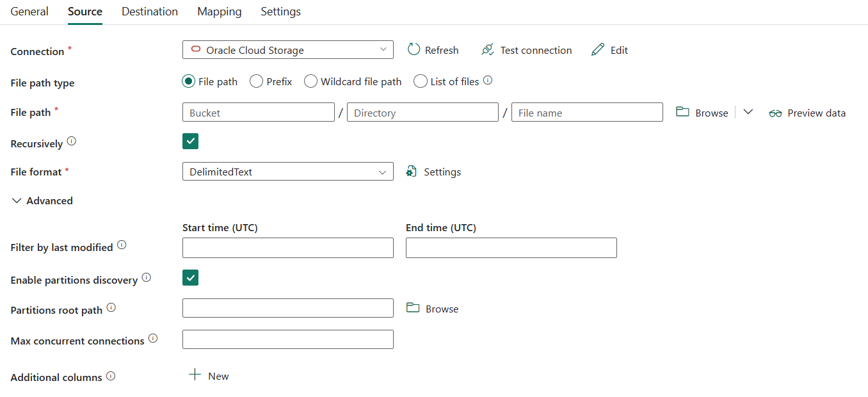Click the Max concurrent connections input

[288, 339]
